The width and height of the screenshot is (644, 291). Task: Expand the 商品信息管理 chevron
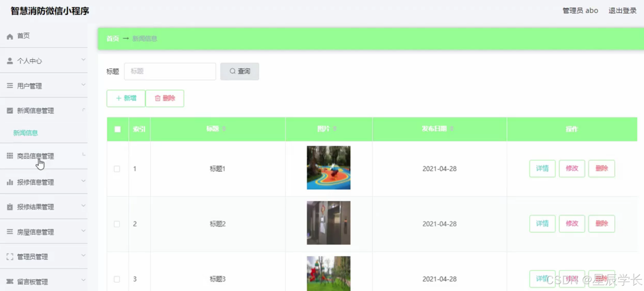click(x=83, y=155)
